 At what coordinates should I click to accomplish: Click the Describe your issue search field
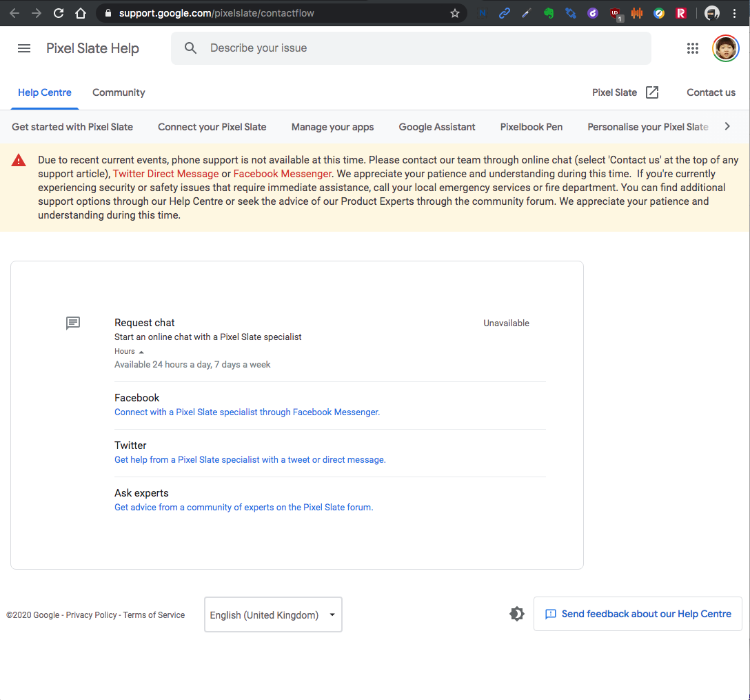click(x=411, y=48)
